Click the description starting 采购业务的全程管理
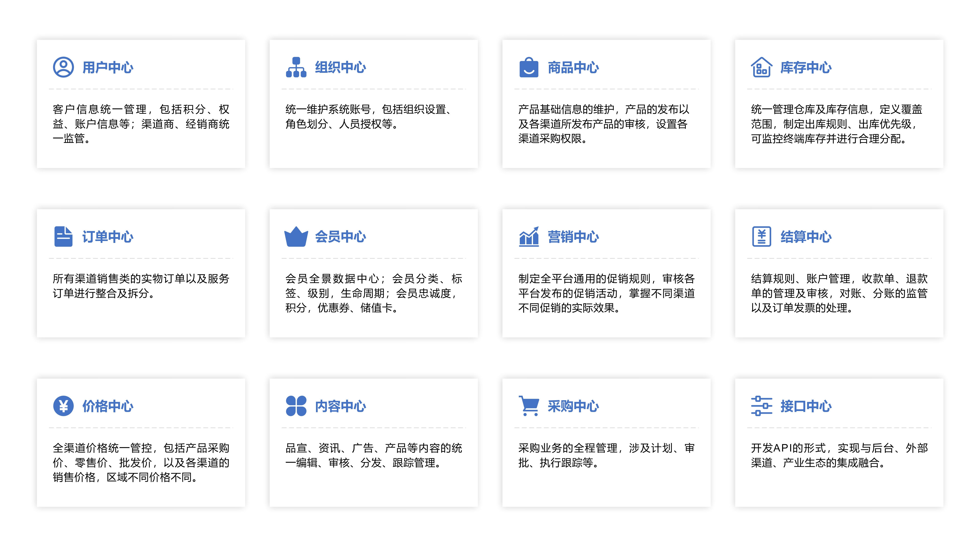The image size is (980, 539). click(x=607, y=455)
